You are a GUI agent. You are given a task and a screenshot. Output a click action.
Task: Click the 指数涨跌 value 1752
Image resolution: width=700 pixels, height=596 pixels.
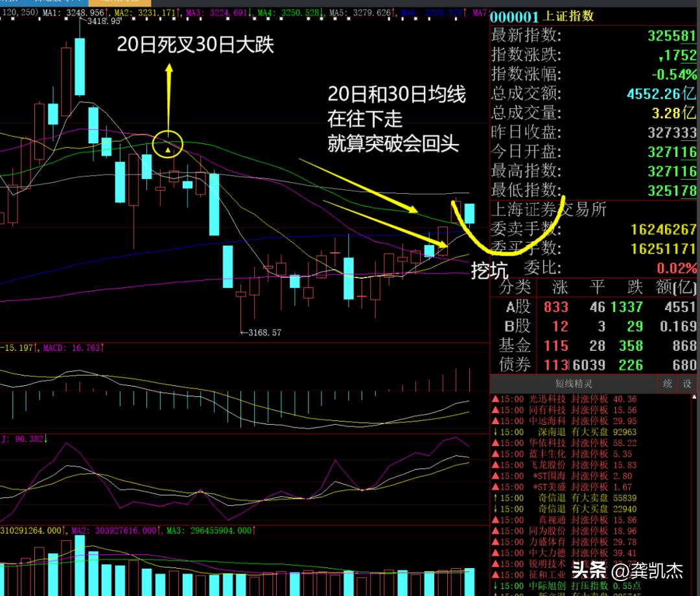677,55
